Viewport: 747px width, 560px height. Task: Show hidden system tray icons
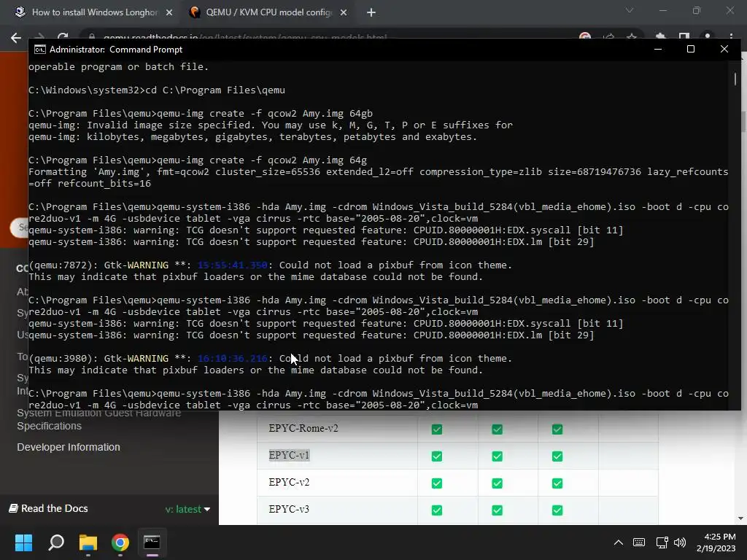coord(619,542)
